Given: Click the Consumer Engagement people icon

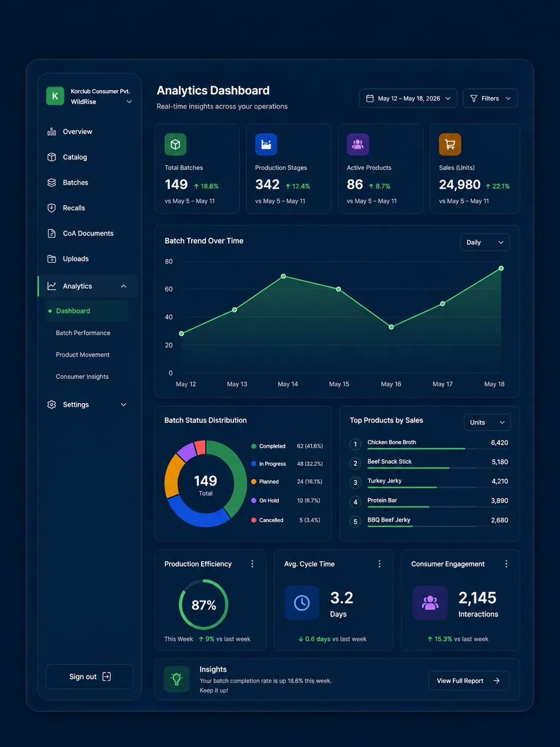Looking at the screenshot, I should pyautogui.click(x=430, y=603).
